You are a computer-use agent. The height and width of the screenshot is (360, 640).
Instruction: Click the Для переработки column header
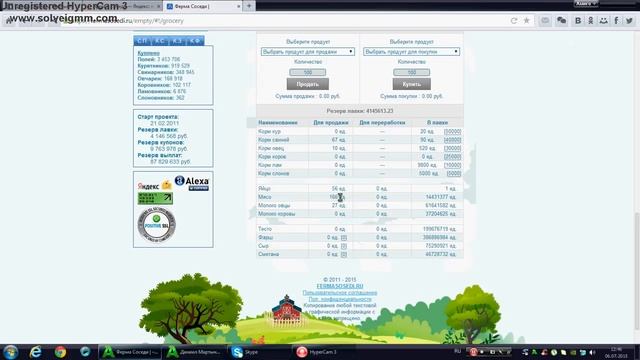click(x=382, y=122)
